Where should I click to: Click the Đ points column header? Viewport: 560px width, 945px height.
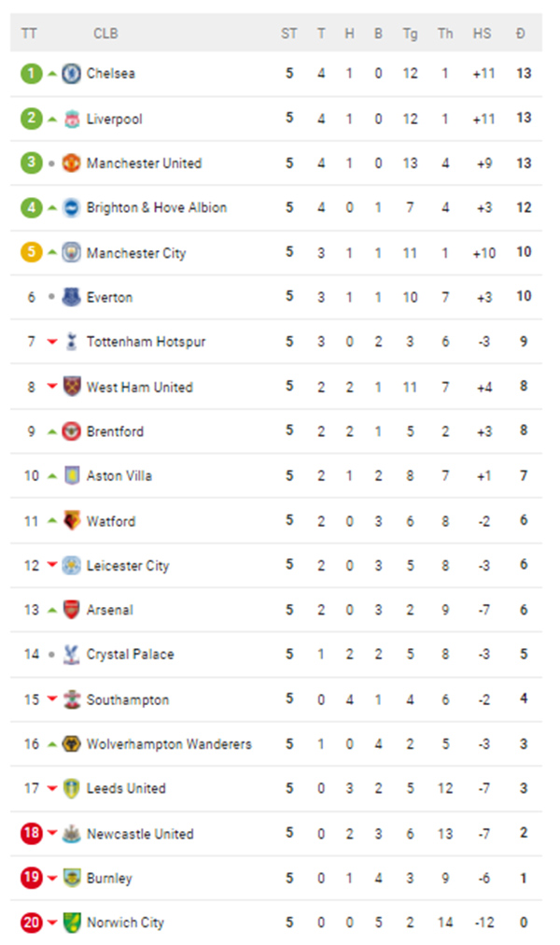point(520,34)
